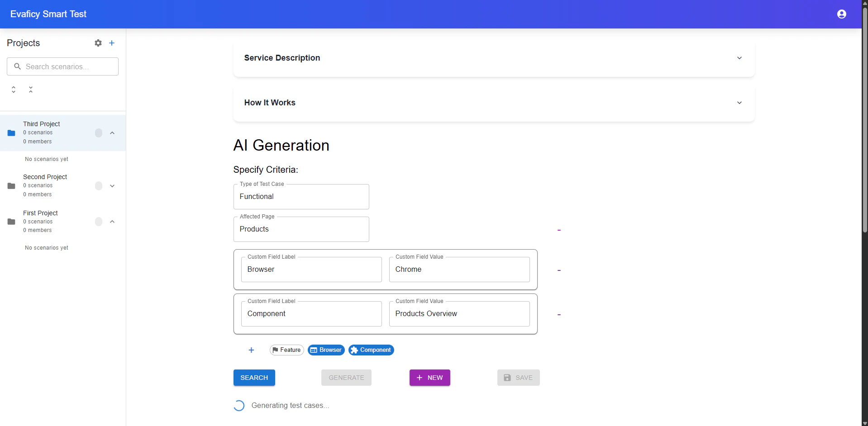Click the SEARCH button
Viewport: 868px width, 426px height.
pyautogui.click(x=254, y=378)
